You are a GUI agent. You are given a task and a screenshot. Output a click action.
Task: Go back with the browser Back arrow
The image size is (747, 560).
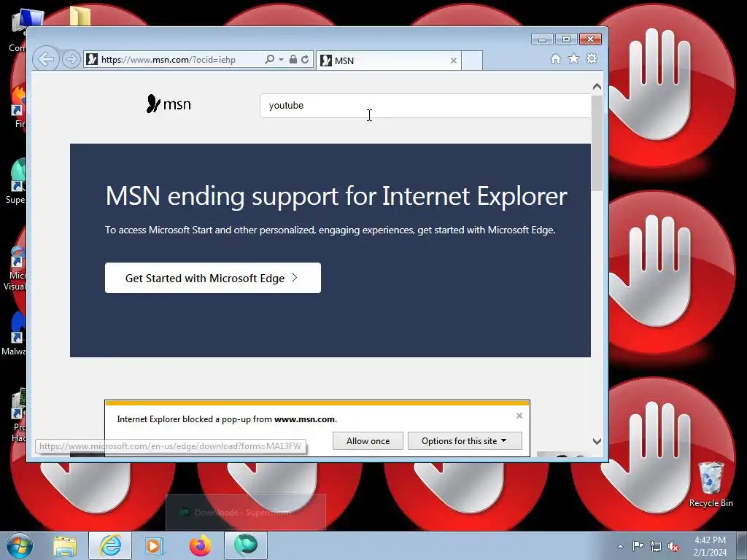[x=46, y=59]
